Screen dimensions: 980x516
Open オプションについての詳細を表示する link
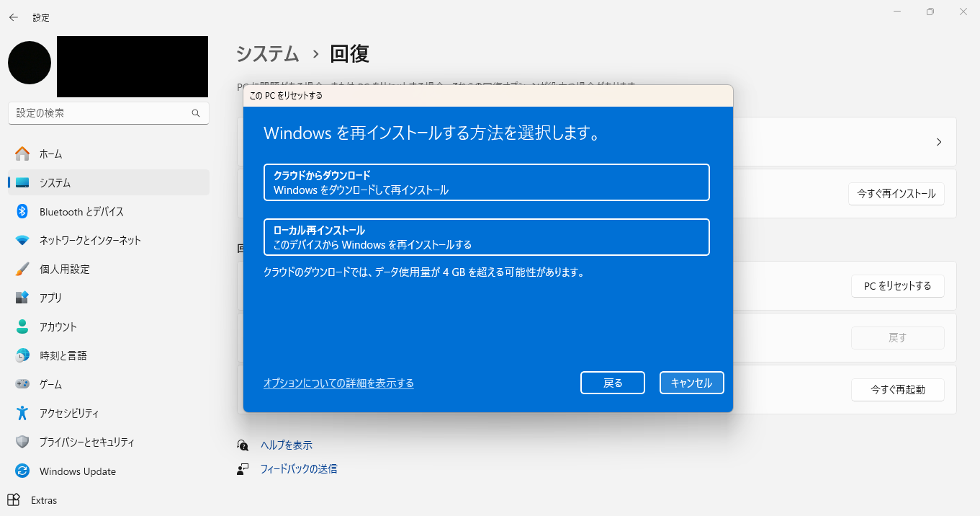[338, 383]
